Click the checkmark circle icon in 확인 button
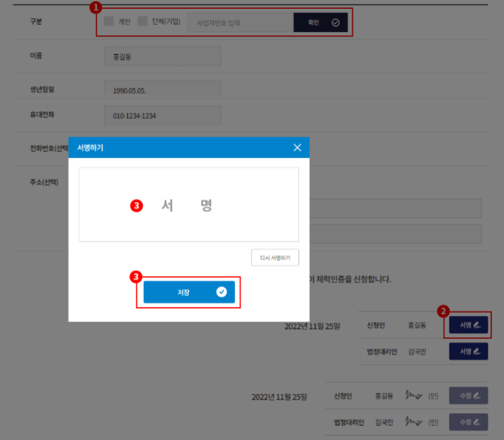The width and height of the screenshot is (504, 440). 335,21
